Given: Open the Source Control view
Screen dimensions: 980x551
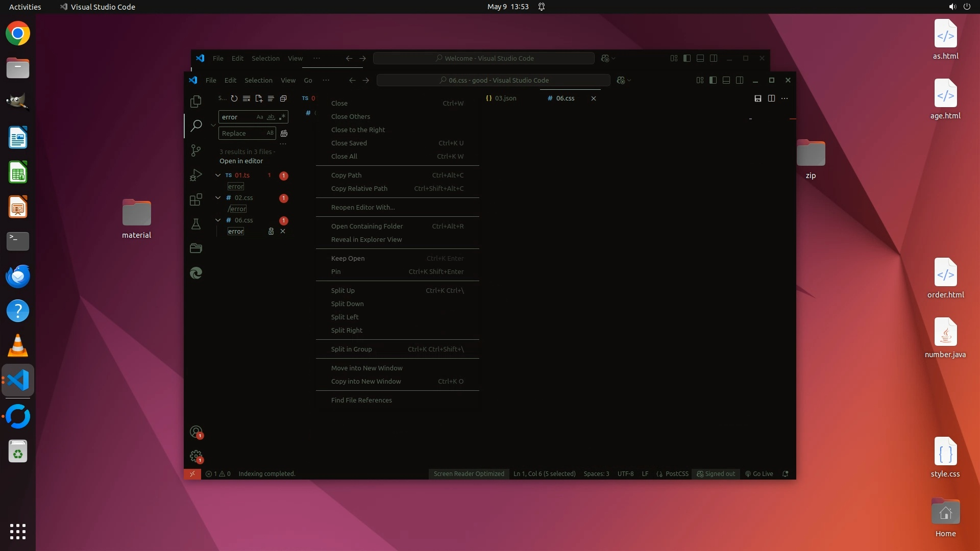Looking at the screenshot, I should click(x=196, y=151).
